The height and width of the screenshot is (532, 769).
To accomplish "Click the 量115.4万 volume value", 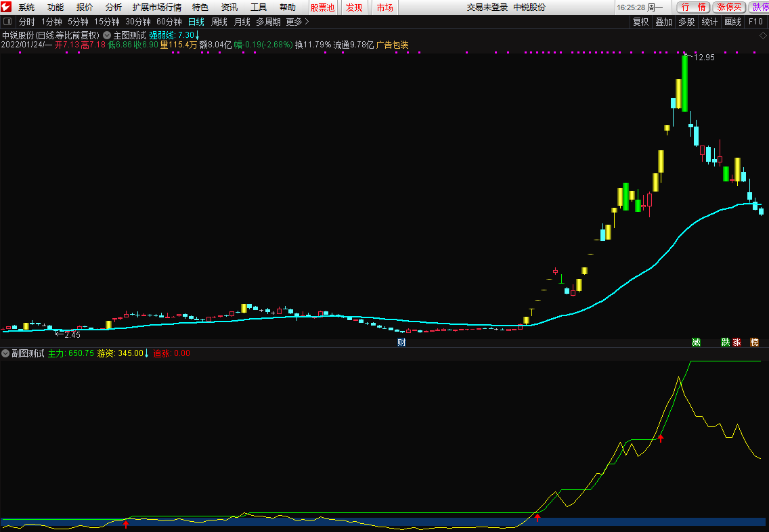I will [x=179, y=45].
